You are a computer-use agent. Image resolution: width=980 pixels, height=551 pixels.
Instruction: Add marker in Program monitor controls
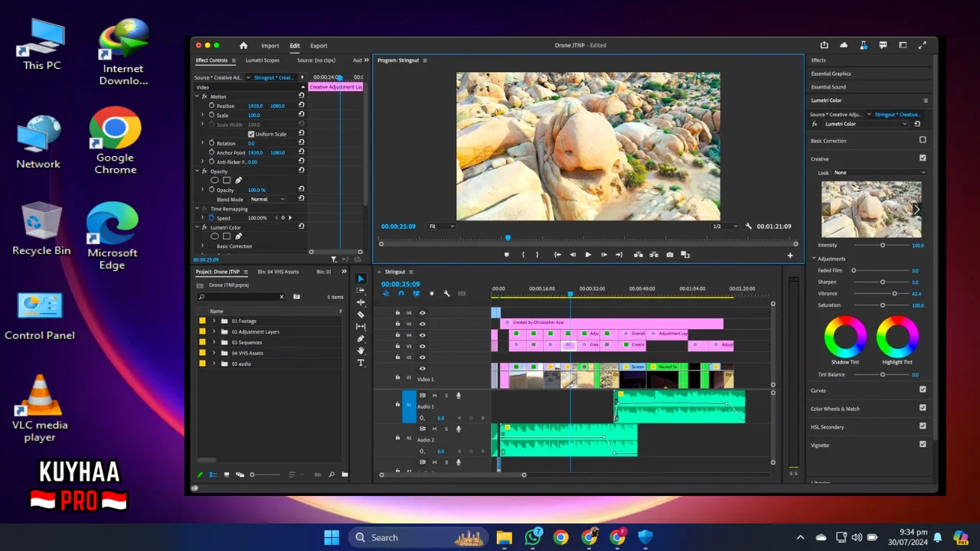coord(506,255)
